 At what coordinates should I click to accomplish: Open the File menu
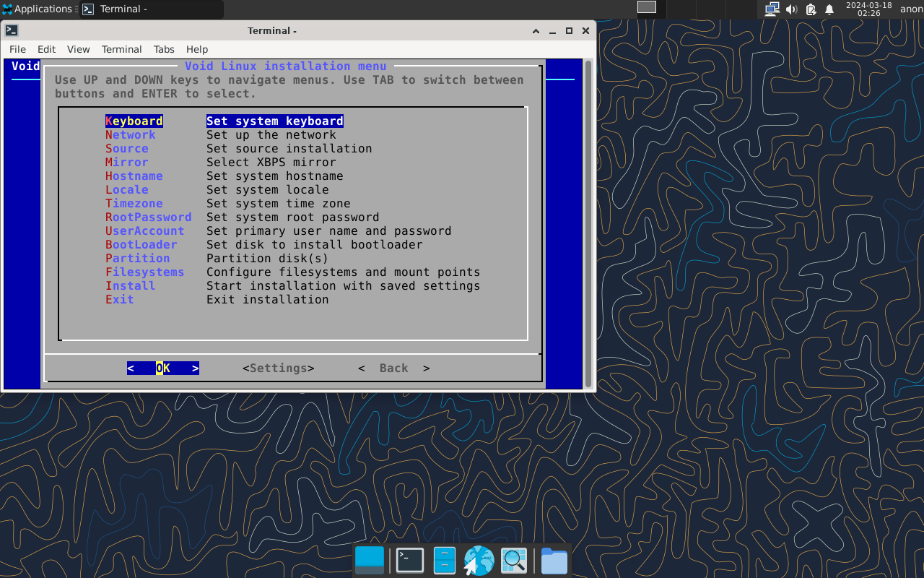[x=17, y=49]
